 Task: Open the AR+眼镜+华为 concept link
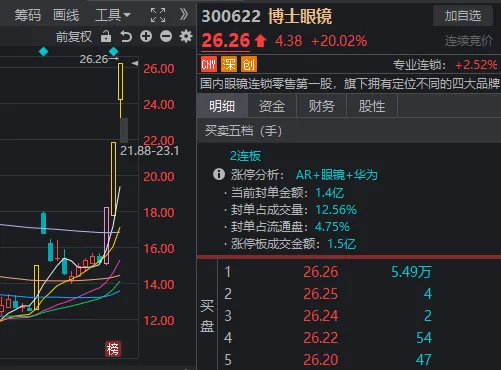337,175
